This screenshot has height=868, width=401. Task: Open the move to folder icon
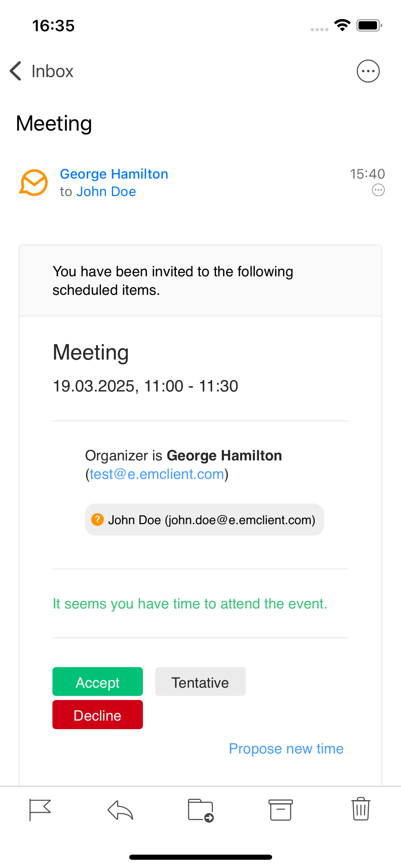click(x=201, y=810)
